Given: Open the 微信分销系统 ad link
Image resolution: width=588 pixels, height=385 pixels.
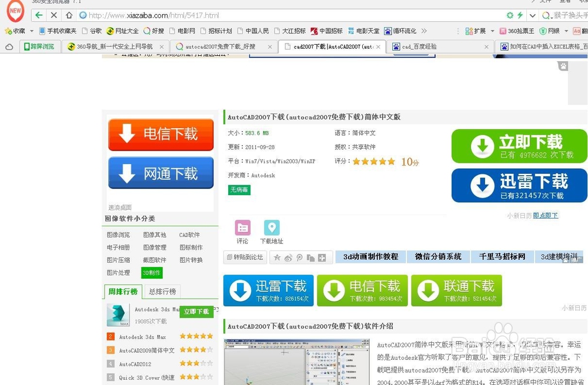Looking at the screenshot, I should point(439,257).
